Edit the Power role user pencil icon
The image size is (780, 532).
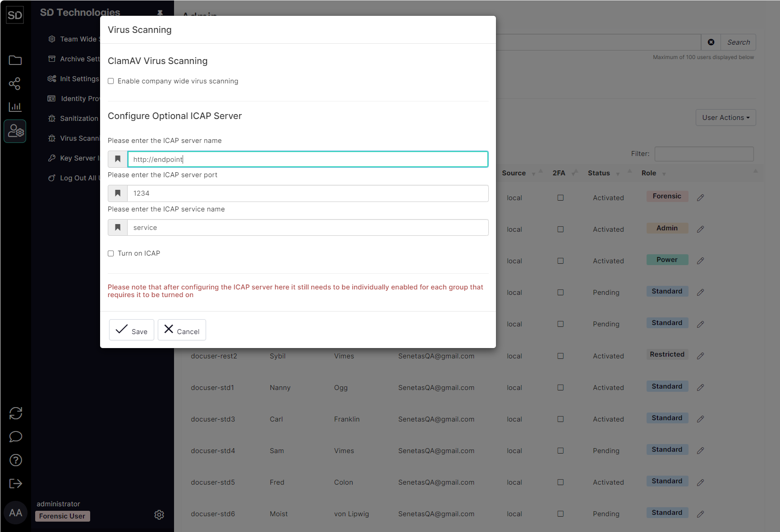click(x=701, y=261)
